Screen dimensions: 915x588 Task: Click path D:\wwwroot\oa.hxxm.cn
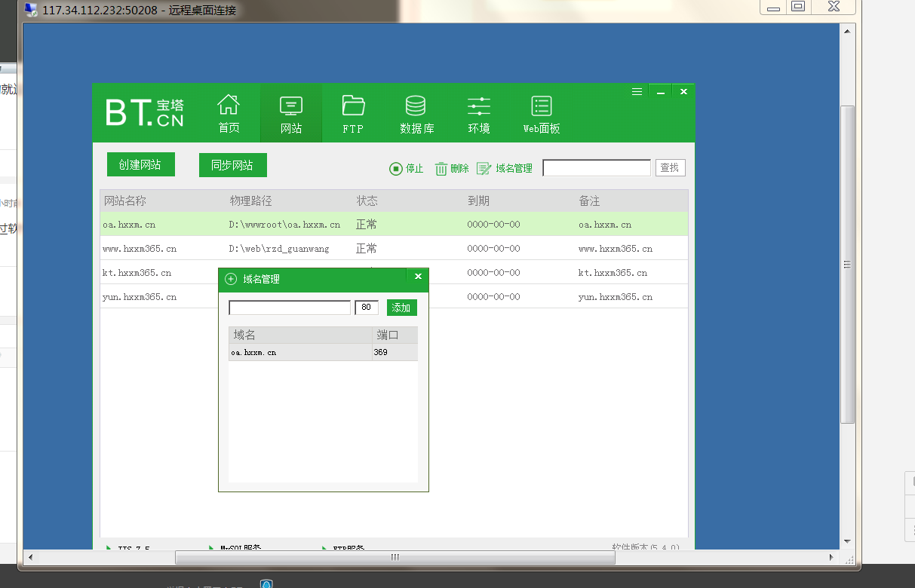[284, 225]
